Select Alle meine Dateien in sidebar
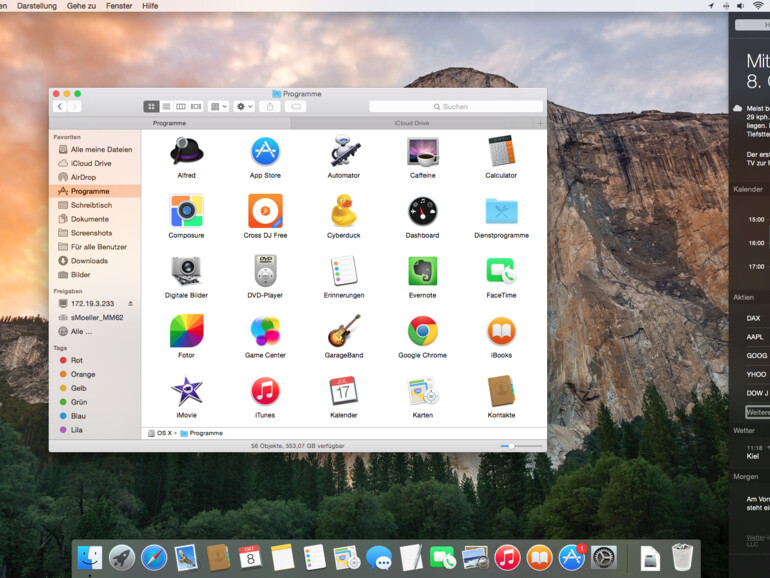 [95, 149]
